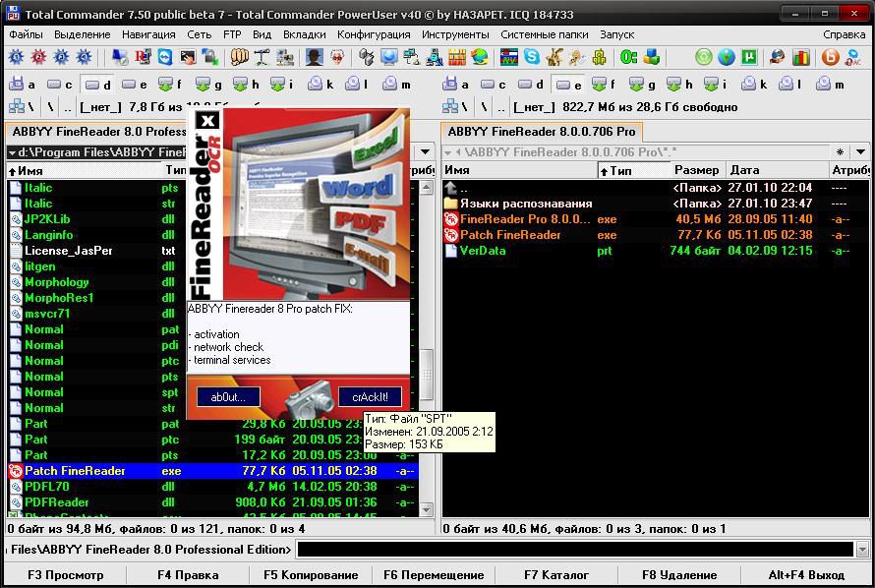Click the orange 'Ь' circle icon
The height and width of the screenshot is (588, 875).
click(831, 56)
